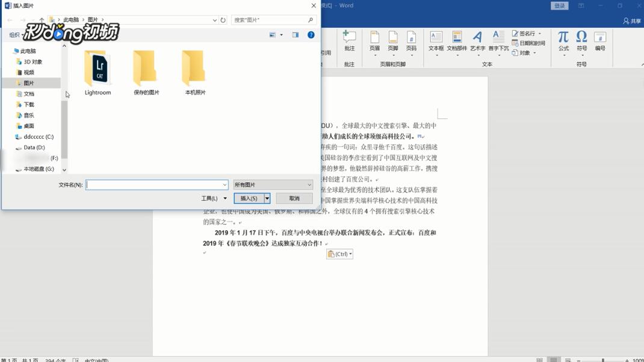
Task: Click the 文本框 text box icon
Action: coord(436,42)
